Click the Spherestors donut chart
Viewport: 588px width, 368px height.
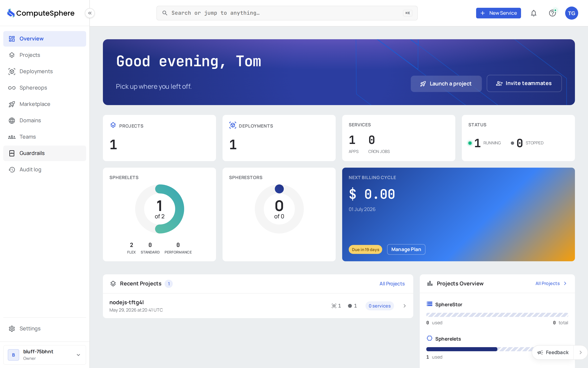point(279,209)
